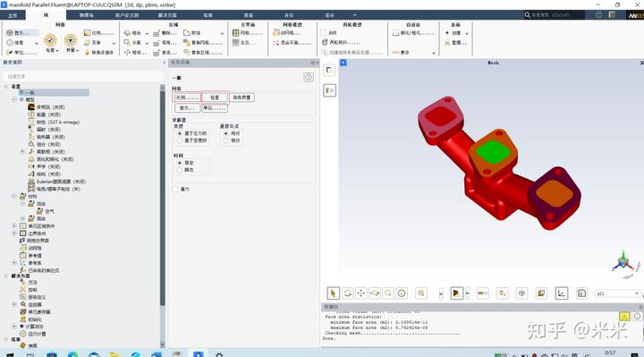
Task: Collapse the Materials tree node
Action: click(14, 196)
